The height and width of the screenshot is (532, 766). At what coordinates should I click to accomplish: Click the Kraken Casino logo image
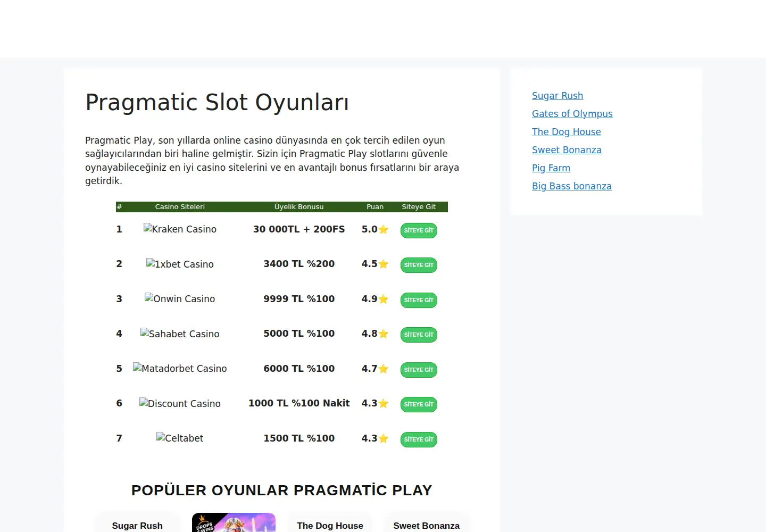coord(180,229)
